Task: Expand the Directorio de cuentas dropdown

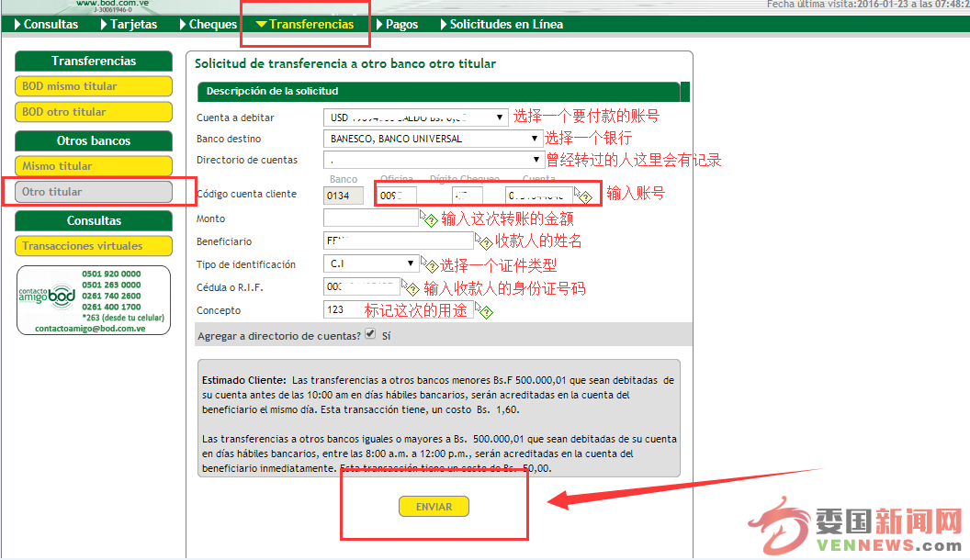Action: click(x=433, y=160)
